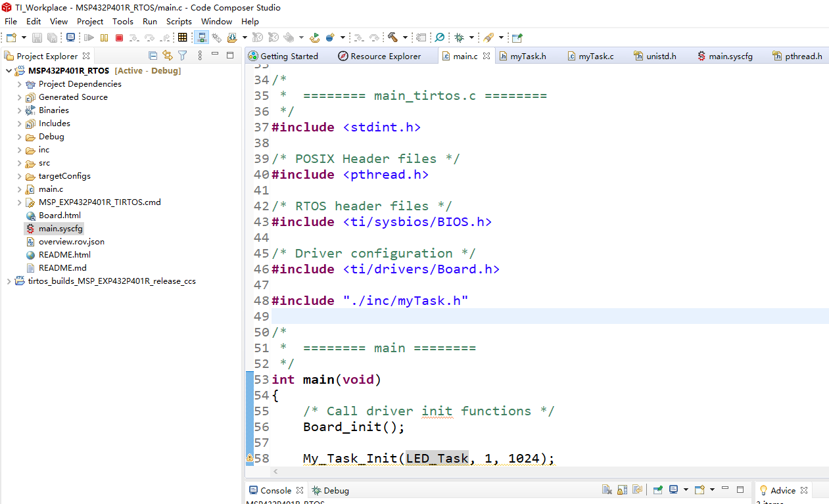Click the Suspend (pause) debug icon
Viewport: 829px width, 504px height.
(x=104, y=37)
